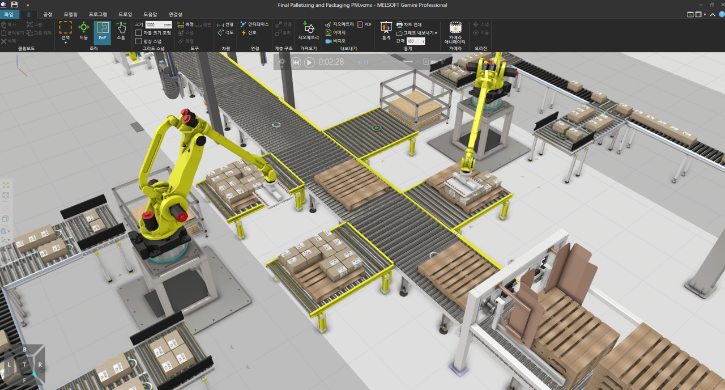Export an image with picture icon
725x390 pixels.
pyautogui.click(x=336, y=32)
